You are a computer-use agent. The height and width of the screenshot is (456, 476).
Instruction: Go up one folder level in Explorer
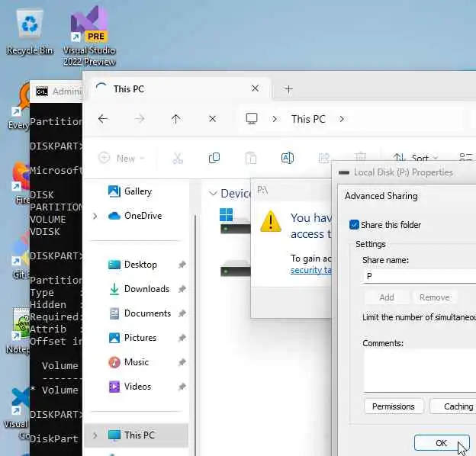tap(175, 119)
